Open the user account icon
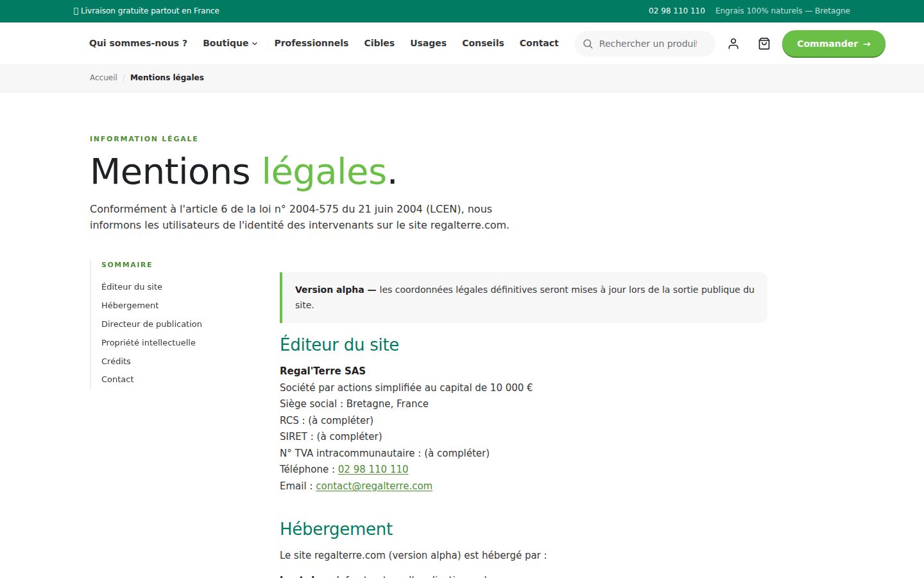This screenshot has width=924, height=578. pos(733,44)
